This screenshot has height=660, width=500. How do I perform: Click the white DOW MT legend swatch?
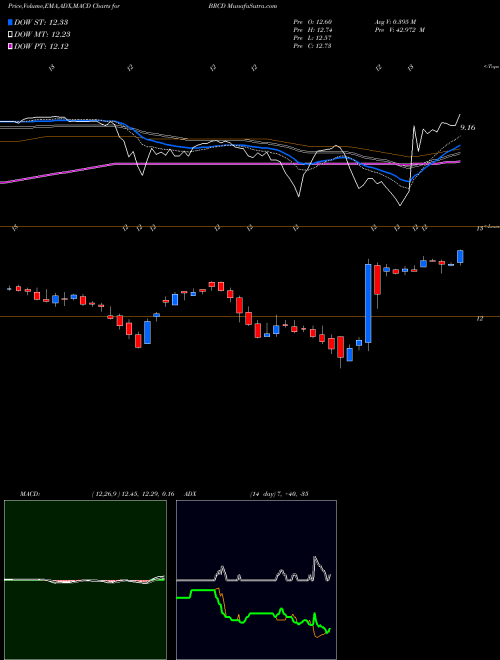pyautogui.click(x=10, y=35)
